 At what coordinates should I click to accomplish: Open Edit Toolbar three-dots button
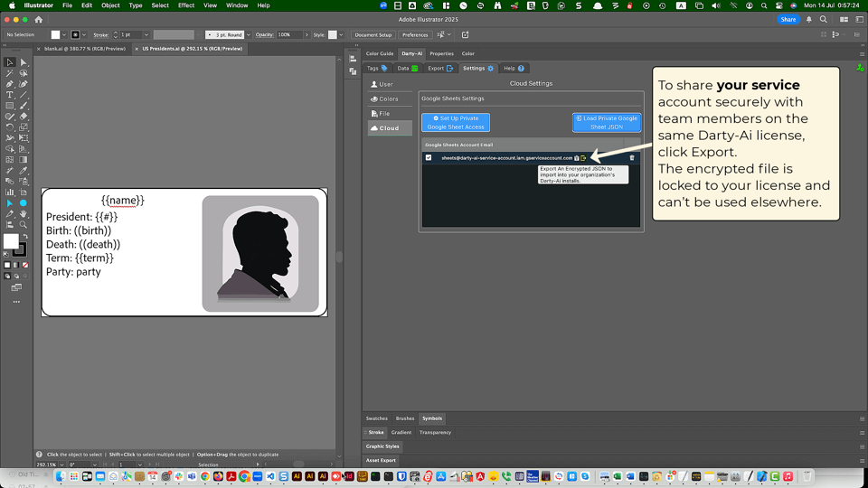(x=16, y=302)
